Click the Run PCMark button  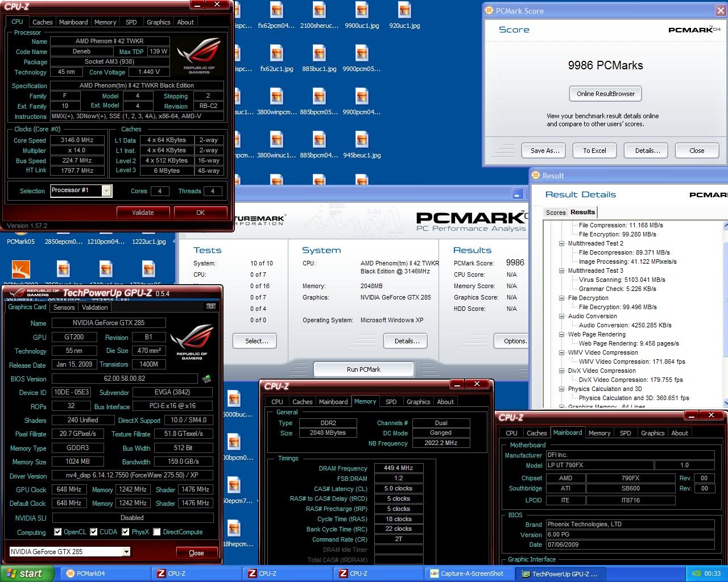tap(364, 369)
